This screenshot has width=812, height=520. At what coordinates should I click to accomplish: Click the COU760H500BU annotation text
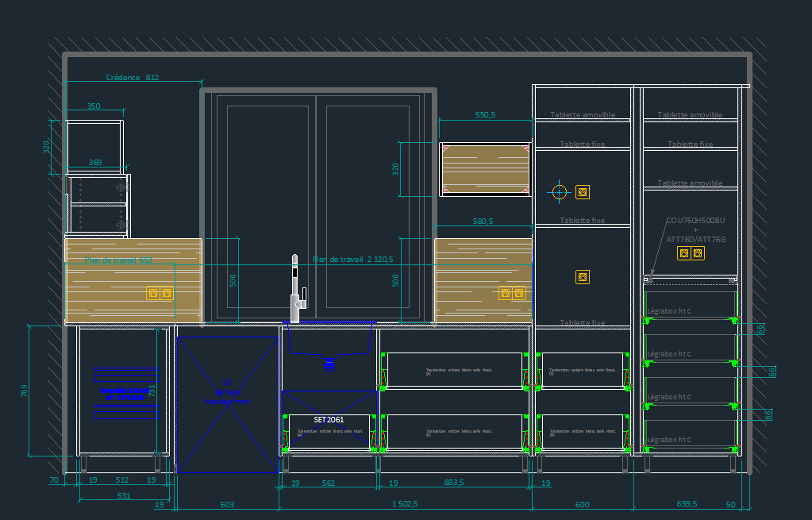click(x=695, y=220)
